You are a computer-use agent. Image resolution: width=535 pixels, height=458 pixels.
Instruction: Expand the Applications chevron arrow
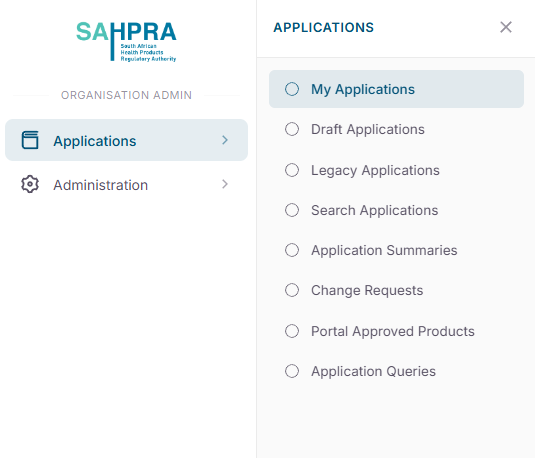coord(225,140)
